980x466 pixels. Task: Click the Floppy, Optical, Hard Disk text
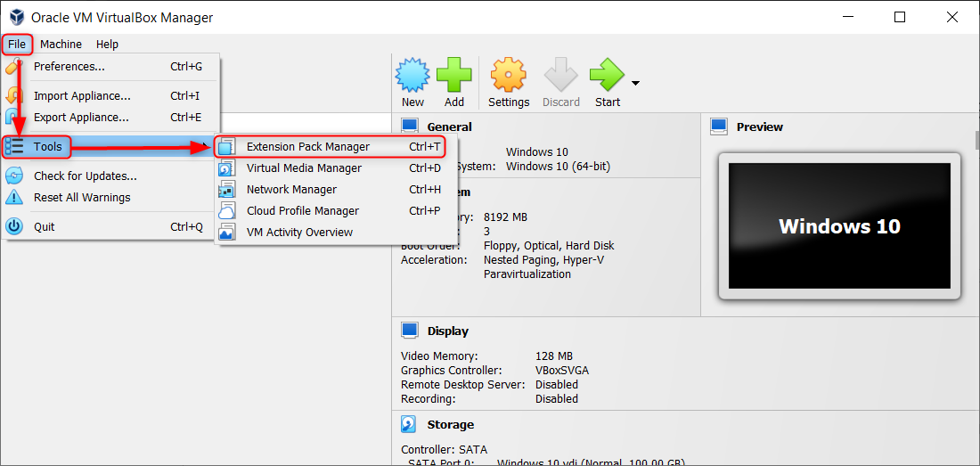[549, 246]
